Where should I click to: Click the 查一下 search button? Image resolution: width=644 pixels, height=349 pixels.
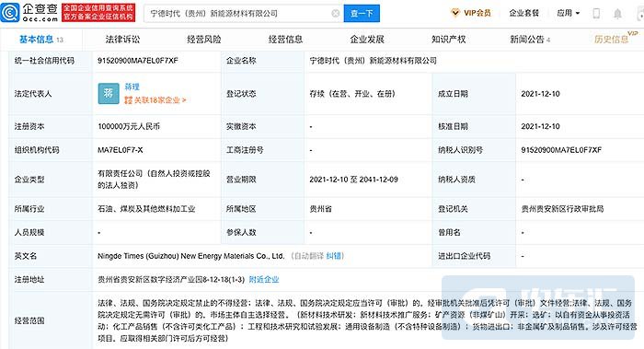[x=362, y=14]
